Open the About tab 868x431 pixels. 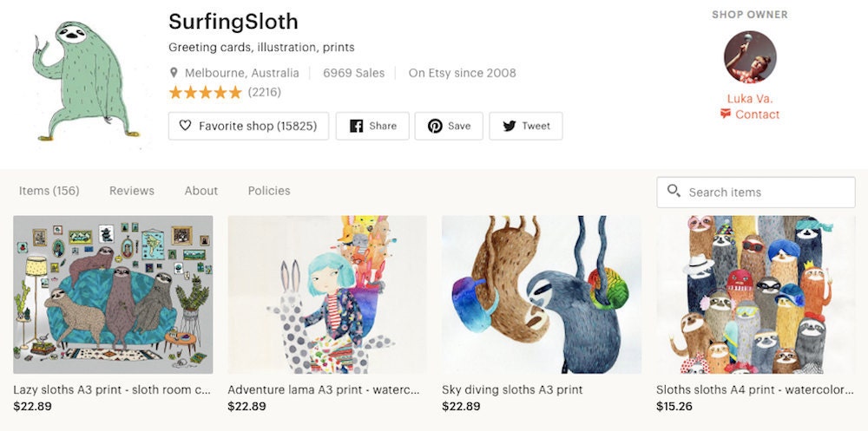201,191
